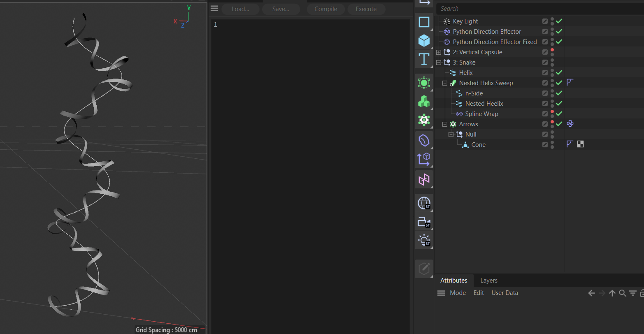The width and height of the screenshot is (644, 334).
Task: Click the layer square for 3: Snake
Action: click(x=545, y=62)
